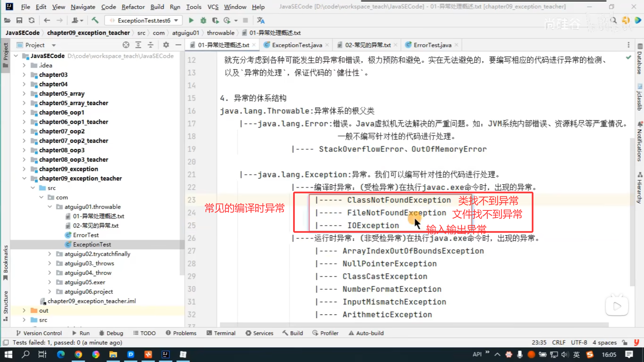Click the green Run button in the toolbar
Image resolution: width=644 pixels, height=362 pixels.
point(191,20)
